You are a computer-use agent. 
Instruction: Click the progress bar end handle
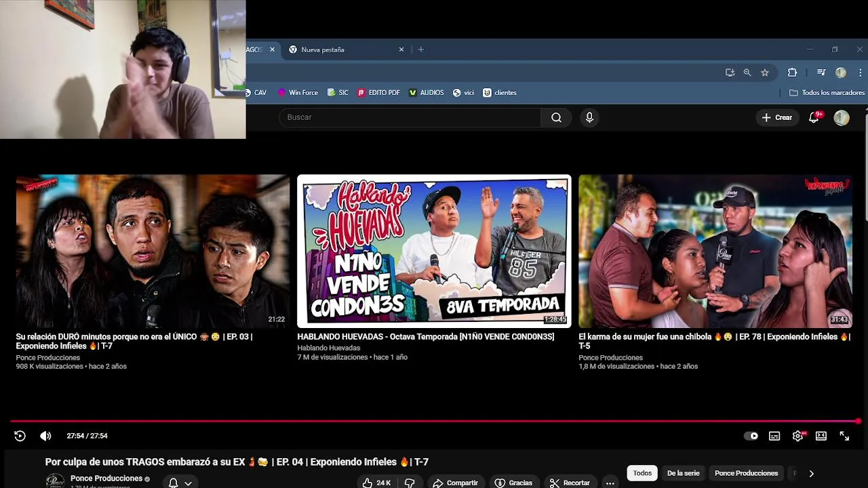tap(858, 421)
